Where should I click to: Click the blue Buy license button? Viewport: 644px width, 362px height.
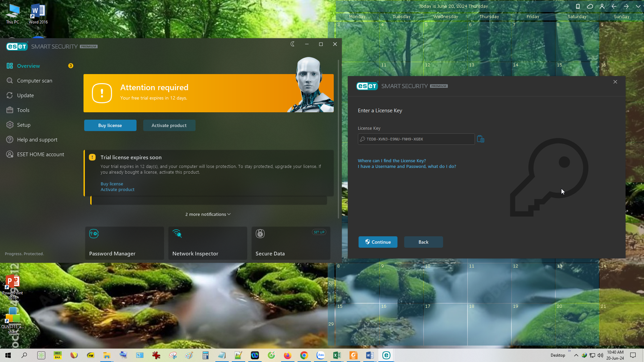click(x=110, y=125)
